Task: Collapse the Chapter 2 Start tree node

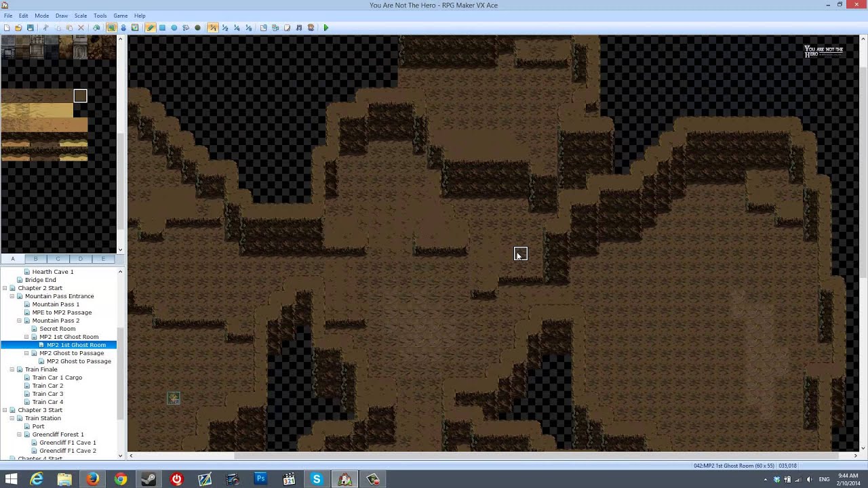Action: (5, 288)
